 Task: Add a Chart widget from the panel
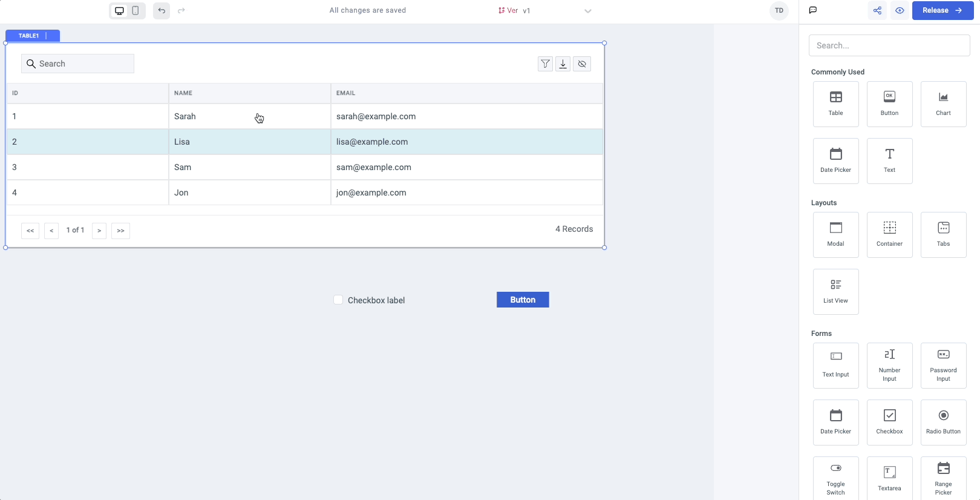pyautogui.click(x=943, y=104)
